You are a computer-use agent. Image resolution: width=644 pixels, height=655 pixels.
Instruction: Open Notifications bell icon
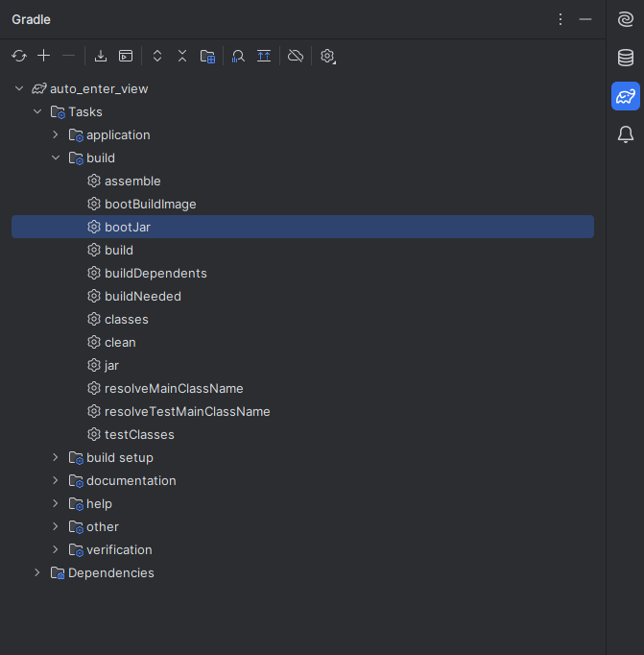626,134
